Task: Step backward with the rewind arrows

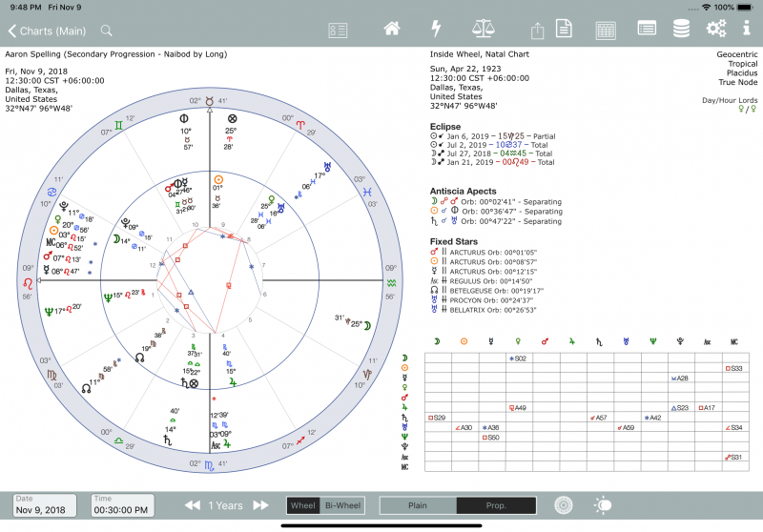Action: [x=193, y=505]
